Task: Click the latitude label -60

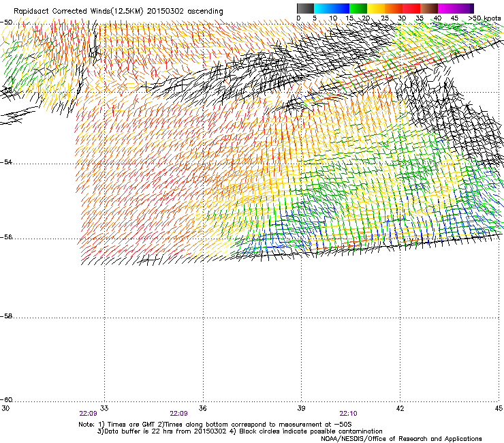Action: tap(6, 400)
